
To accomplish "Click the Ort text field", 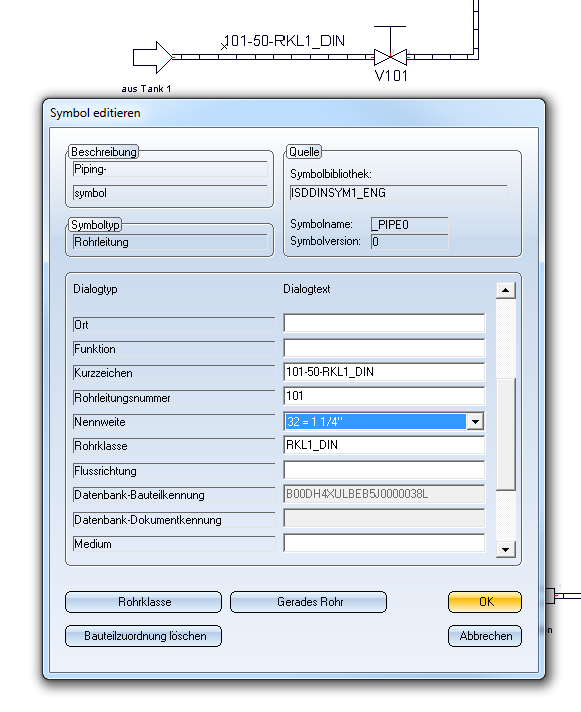I will click(384, 323).
